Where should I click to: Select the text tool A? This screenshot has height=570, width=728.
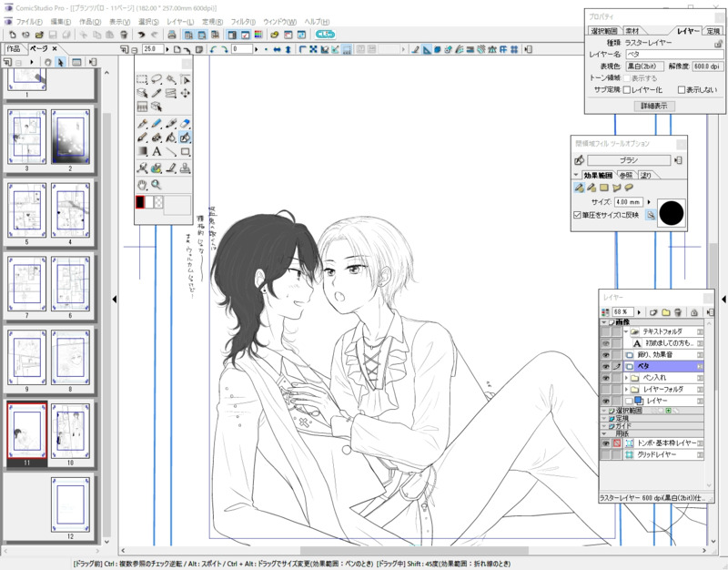(157, 151)
